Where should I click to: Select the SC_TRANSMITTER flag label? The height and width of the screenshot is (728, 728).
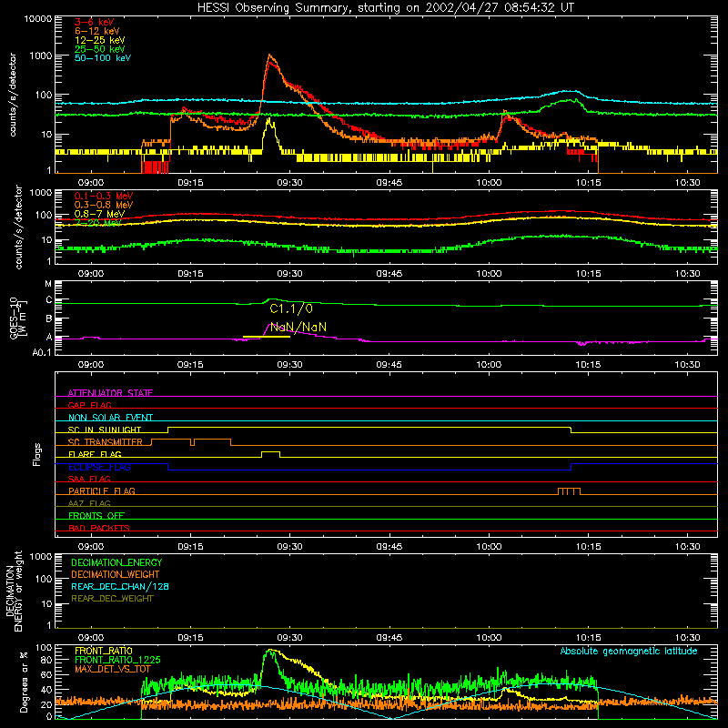coord(106,441)
